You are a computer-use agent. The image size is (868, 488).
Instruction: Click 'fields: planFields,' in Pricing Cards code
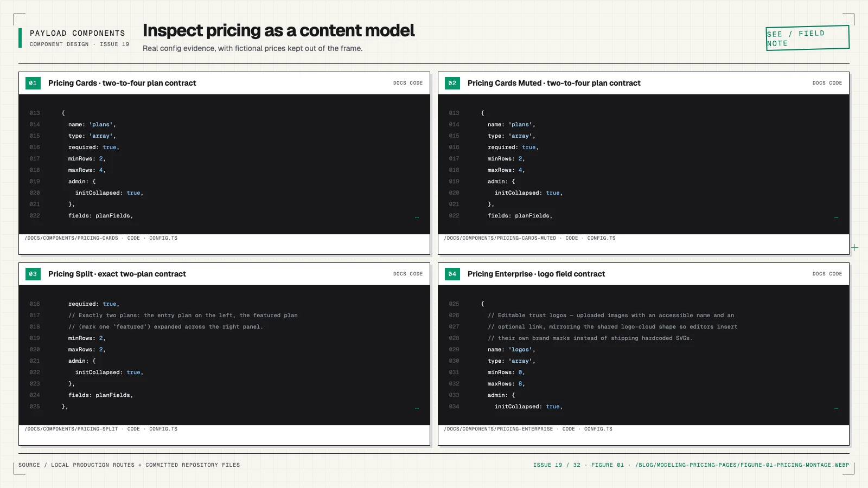click(100, 216)
